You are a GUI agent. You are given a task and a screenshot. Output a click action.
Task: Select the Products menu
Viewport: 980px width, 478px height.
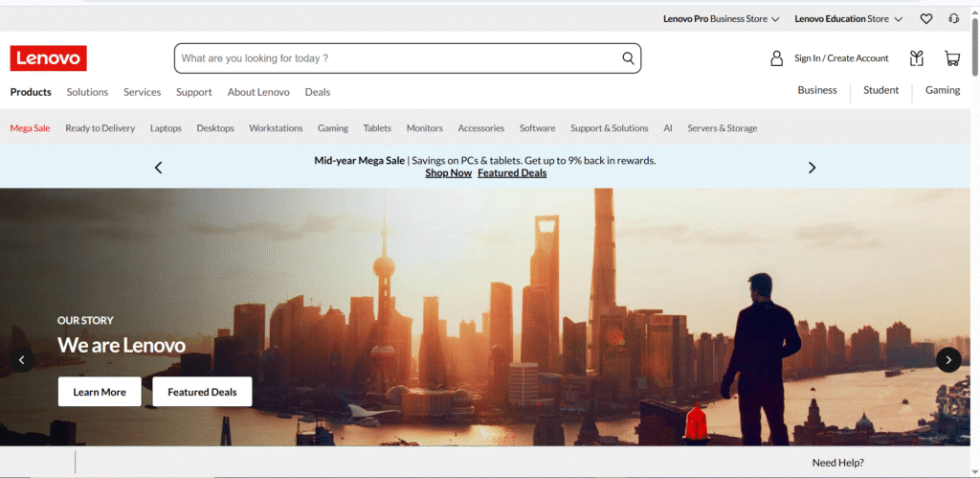pyautogui.click(x=31, y=92)
